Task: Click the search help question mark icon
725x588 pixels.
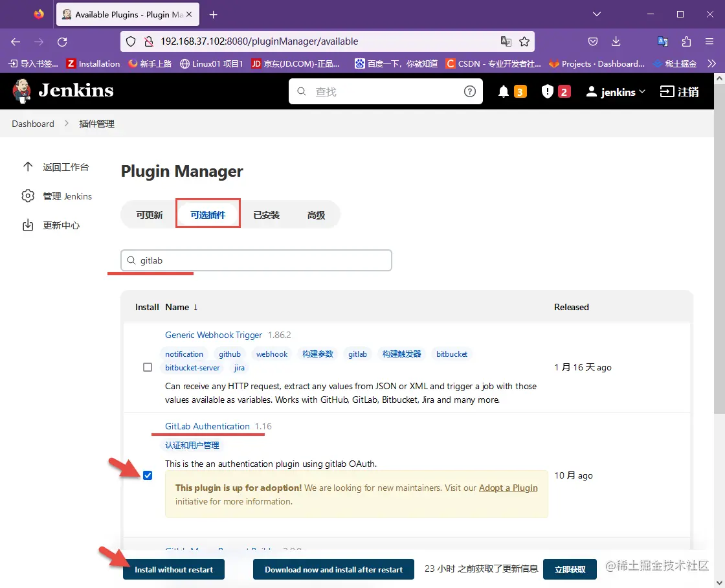Action: click(x=470, y=91)
